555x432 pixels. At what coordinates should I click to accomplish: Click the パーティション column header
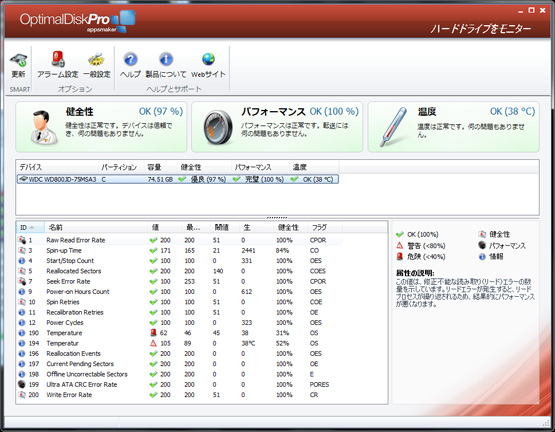[121, 167]
